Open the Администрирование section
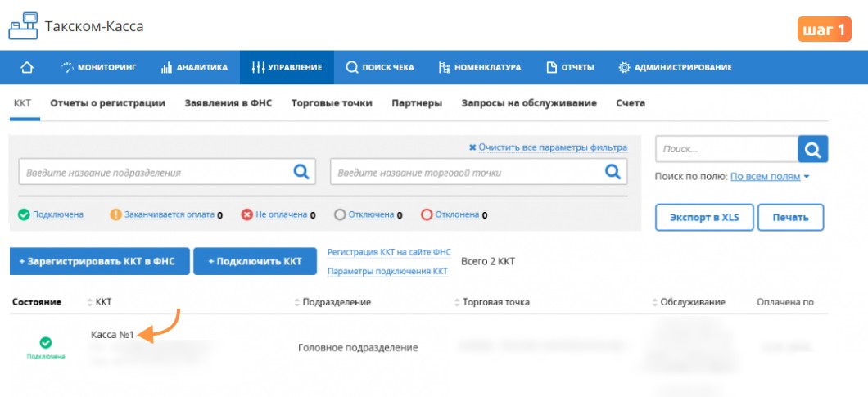The image size is (868, 397). coord(675,68)
